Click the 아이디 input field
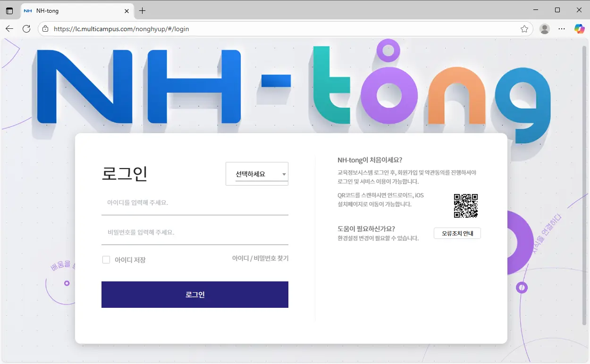This screenshot has width=590, height=364. tap(195, 203)
